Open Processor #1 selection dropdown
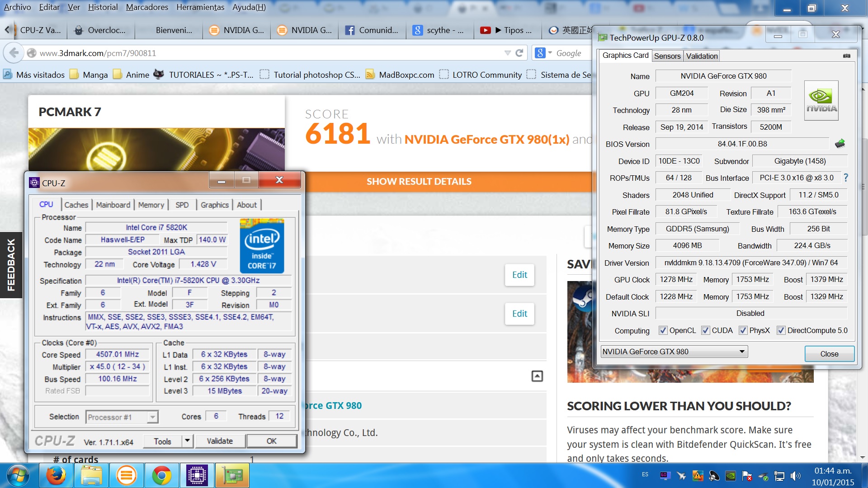 (x=122, y=417)
